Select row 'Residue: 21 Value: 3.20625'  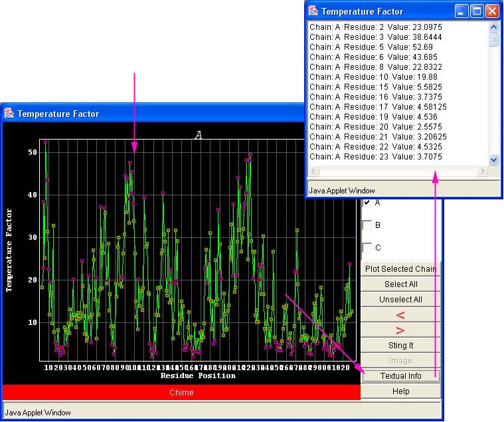tap(378, 137)
